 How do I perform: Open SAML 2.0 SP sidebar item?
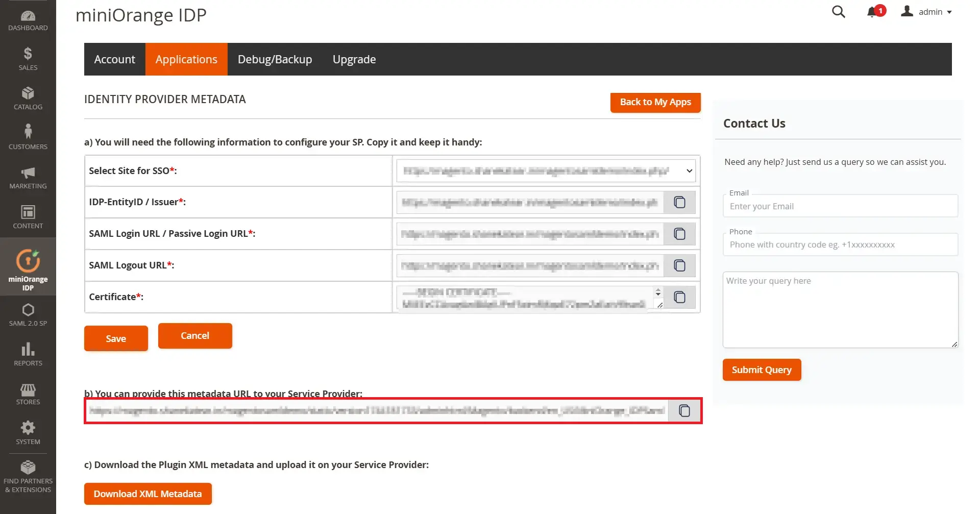[28, 315]
